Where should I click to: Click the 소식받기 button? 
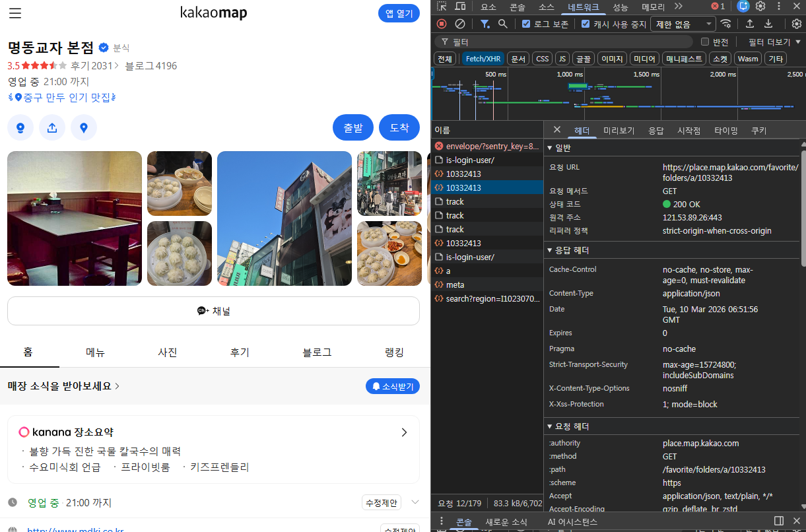coord(393,386)
